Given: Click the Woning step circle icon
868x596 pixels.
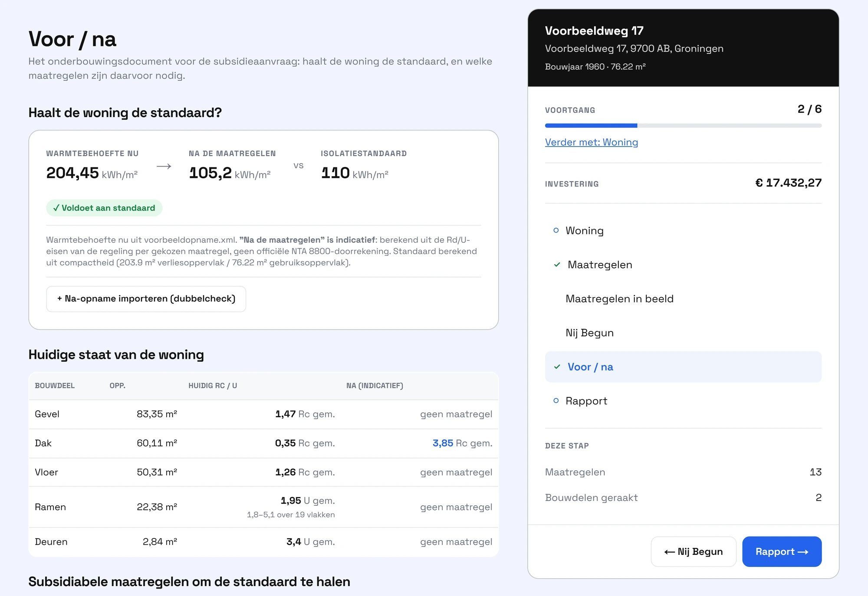Looking at the screenshot, I should (556, 230).
